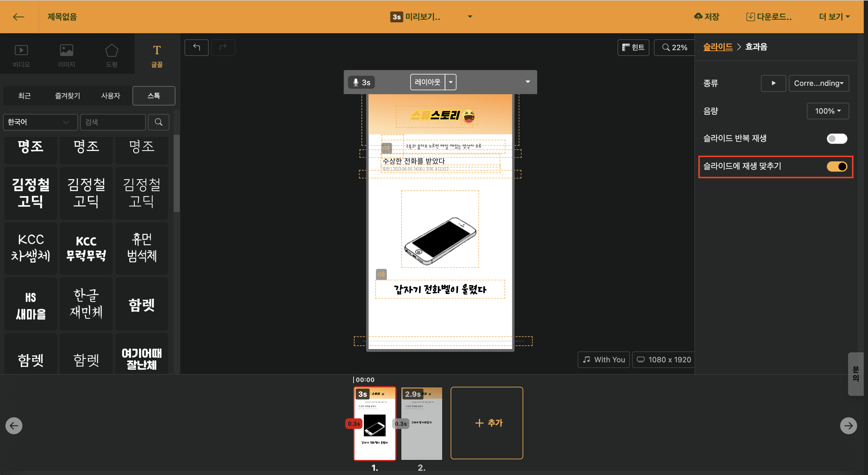Select slide 1 thumbnail in the timeline
This screenshot has height=475, width=868.
point(374,424)
